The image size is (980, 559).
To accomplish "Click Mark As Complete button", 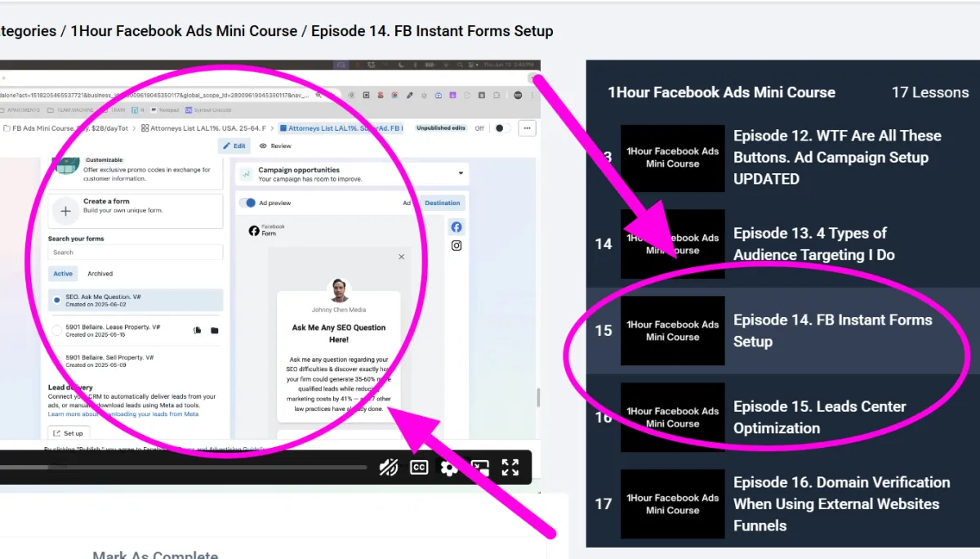I will point(155,556).
